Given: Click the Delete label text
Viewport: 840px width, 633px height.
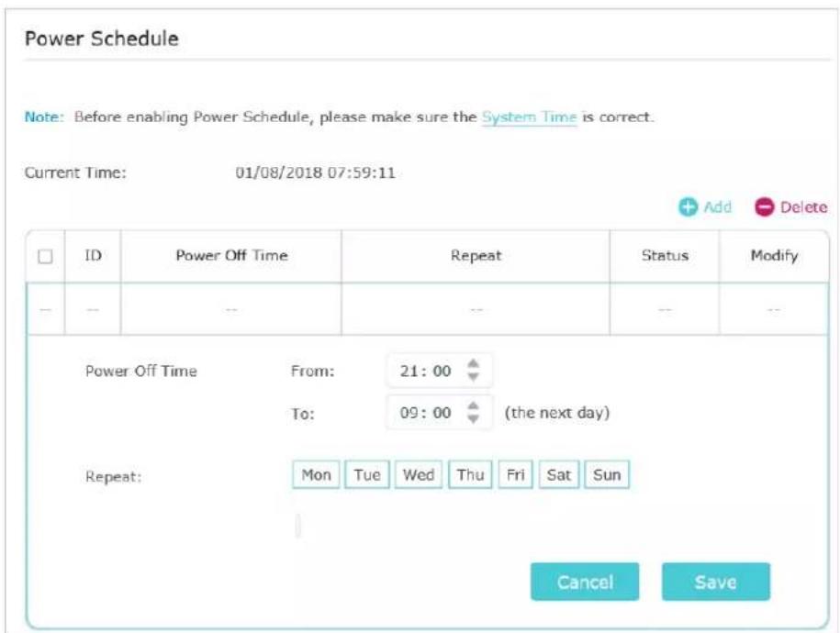Looking at the screenshot, I should pos(803,206).
